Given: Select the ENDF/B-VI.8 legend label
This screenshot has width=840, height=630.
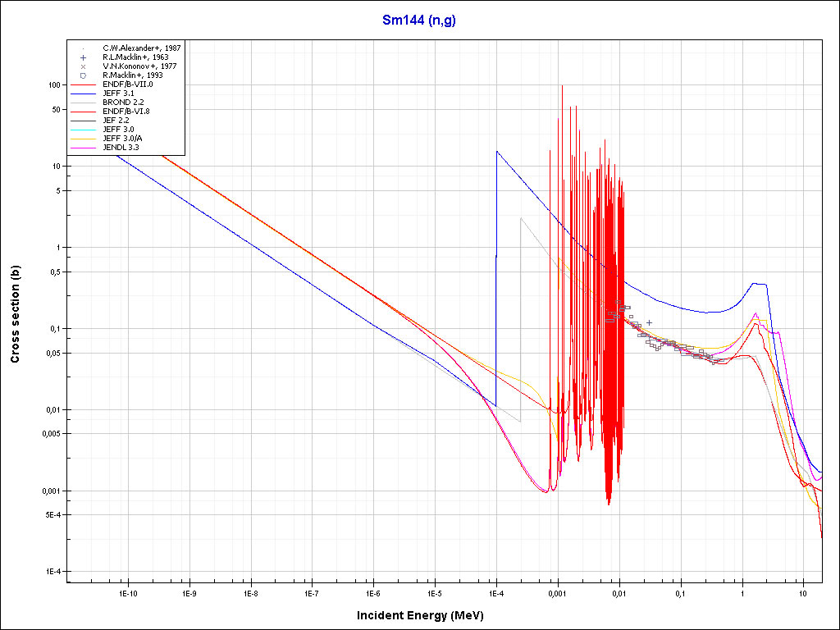Looking at the screenshot, I should click(x=126, y=112).
